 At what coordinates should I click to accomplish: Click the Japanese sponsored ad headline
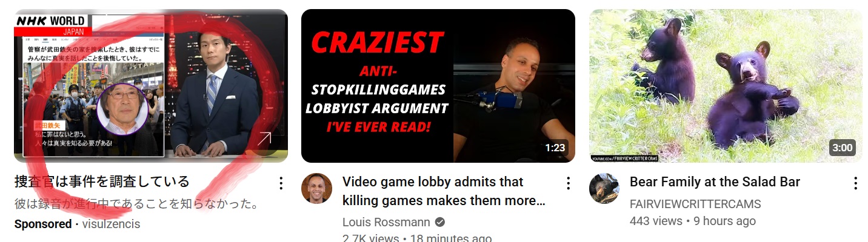102,181
